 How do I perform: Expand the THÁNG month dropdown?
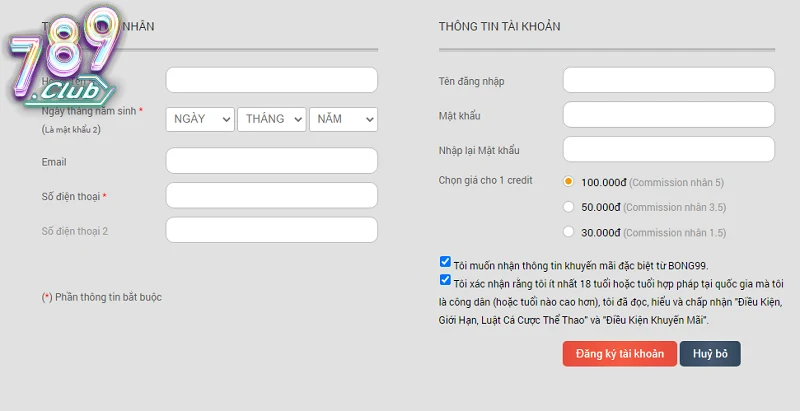(x=271, y=119)
